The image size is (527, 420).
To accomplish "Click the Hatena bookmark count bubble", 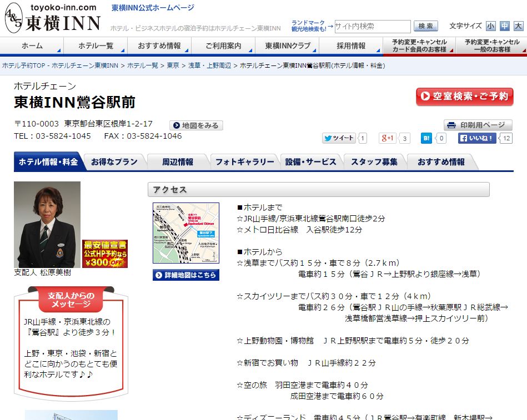I will 441,138.
